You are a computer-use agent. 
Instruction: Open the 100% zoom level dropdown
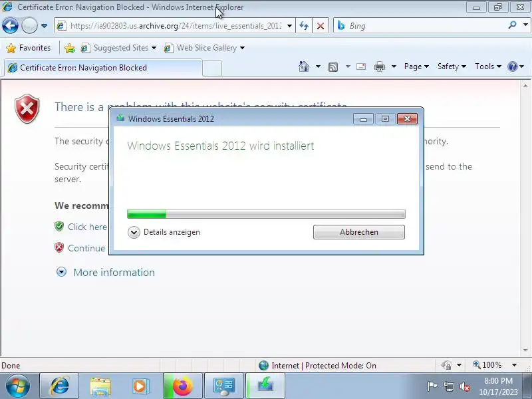[514, 365]
